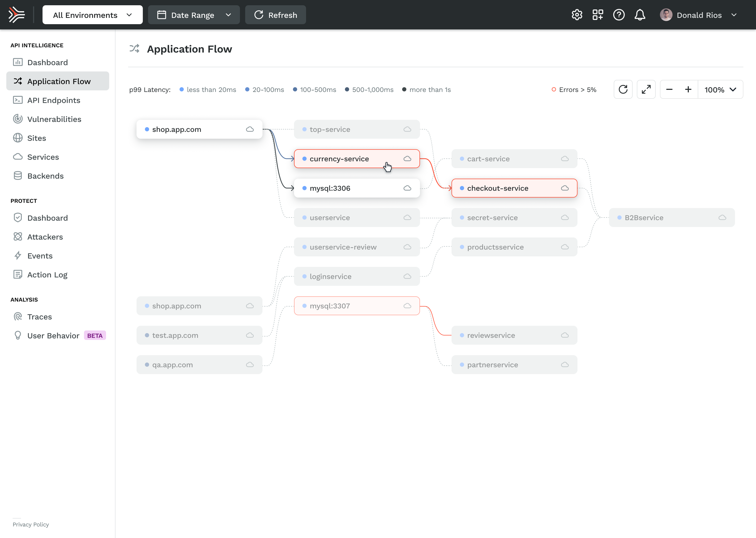
Task: Open the 100% zoom level dropdown
Action: (720, 89)
